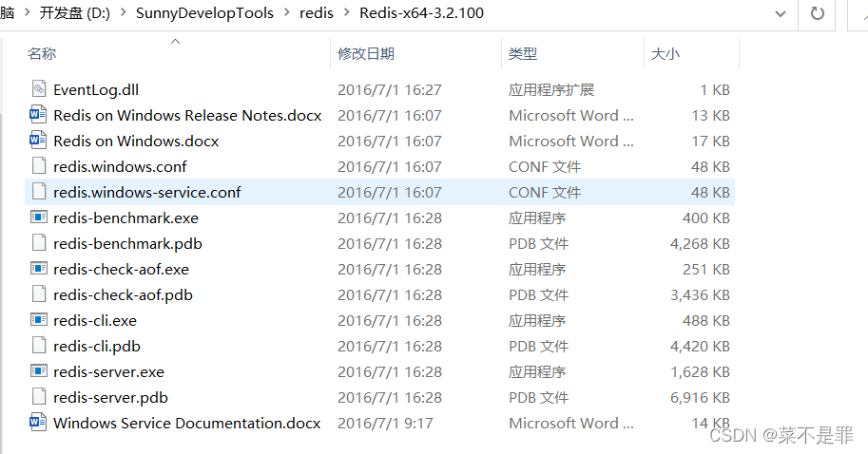The width and height of the screenshot is (868, 454).
Task: Click the redis-benchmark.pdb file icon
Action: (39, 243)
